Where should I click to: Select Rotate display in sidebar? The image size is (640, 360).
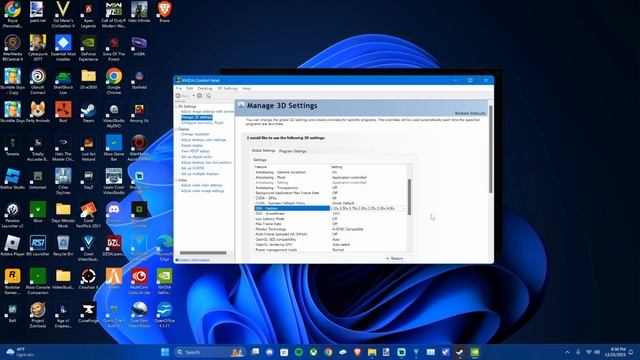(x=192, y=146)
